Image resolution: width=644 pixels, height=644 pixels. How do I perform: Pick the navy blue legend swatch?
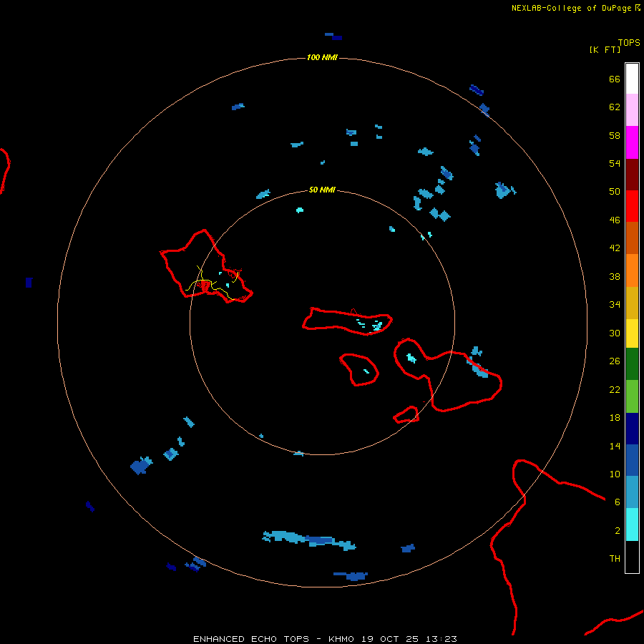[x=632, y=429]
